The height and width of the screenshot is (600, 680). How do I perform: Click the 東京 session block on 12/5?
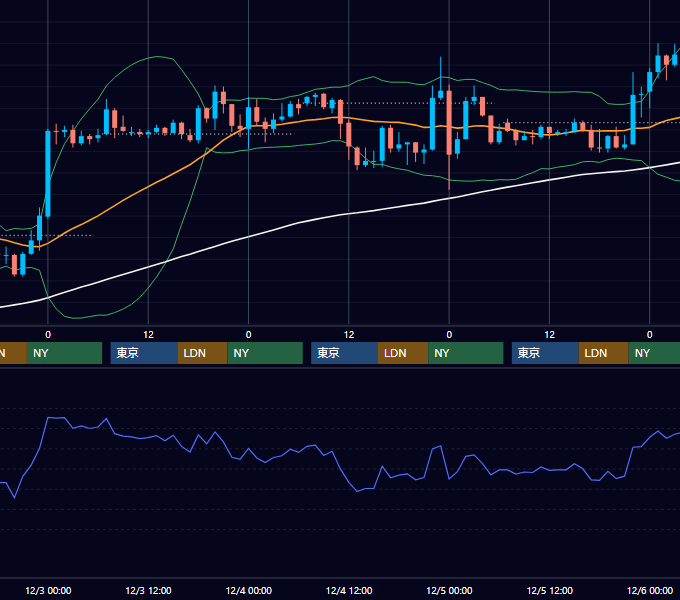(x=545, y=353)
